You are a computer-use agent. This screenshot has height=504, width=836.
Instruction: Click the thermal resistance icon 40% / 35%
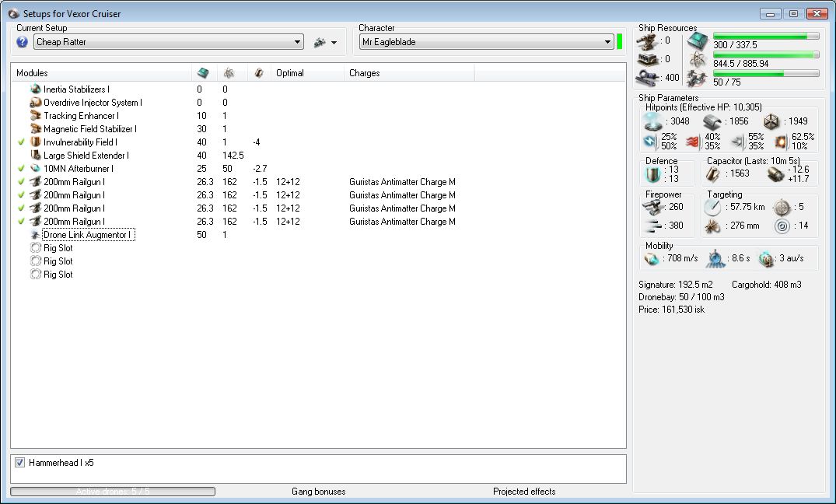point(693,142)
